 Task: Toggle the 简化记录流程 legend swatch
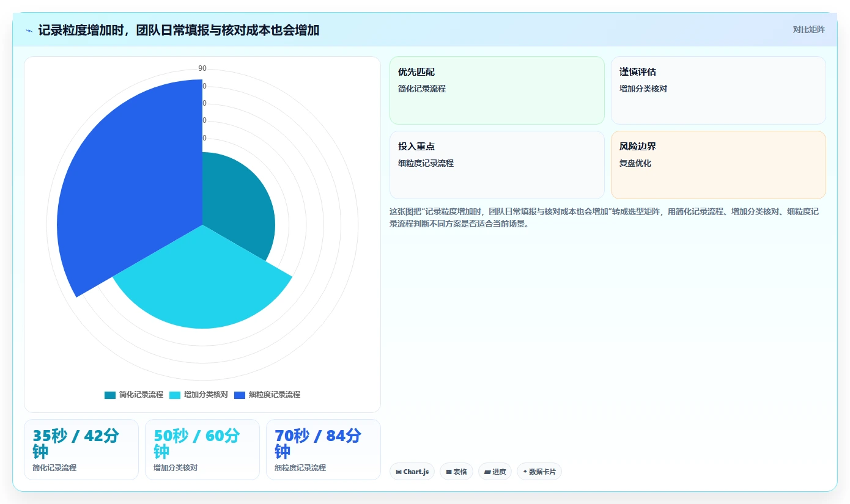pos(110,395)
